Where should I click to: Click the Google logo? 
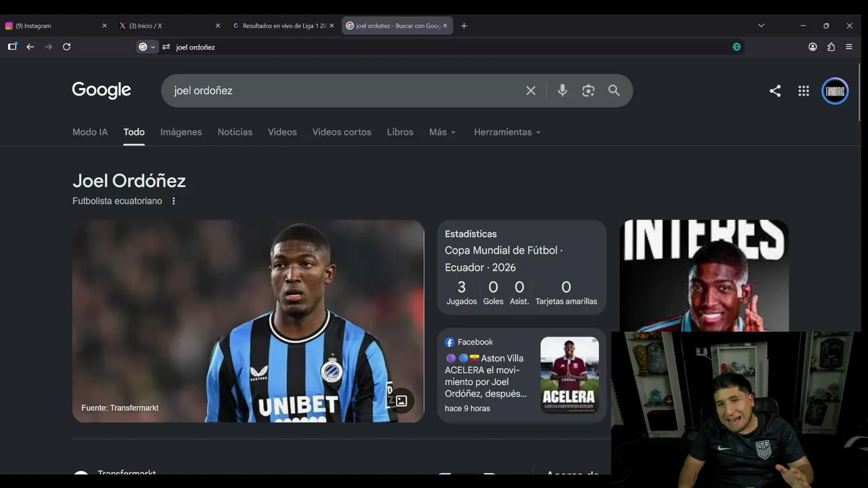click(102, 90)
